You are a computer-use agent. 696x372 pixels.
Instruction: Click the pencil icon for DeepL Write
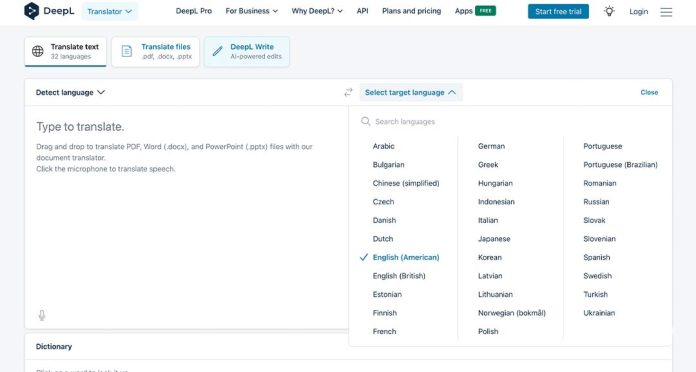[x=218, y=51]
